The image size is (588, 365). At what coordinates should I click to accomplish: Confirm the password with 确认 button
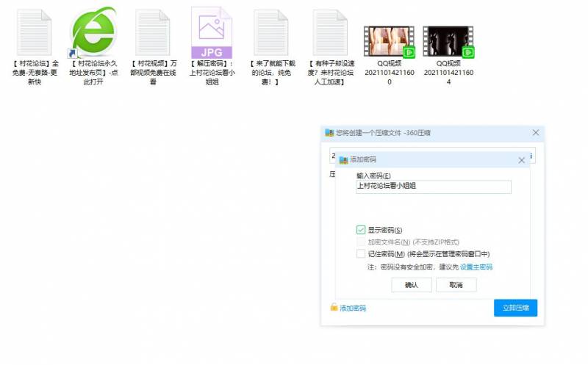[412, 285]
